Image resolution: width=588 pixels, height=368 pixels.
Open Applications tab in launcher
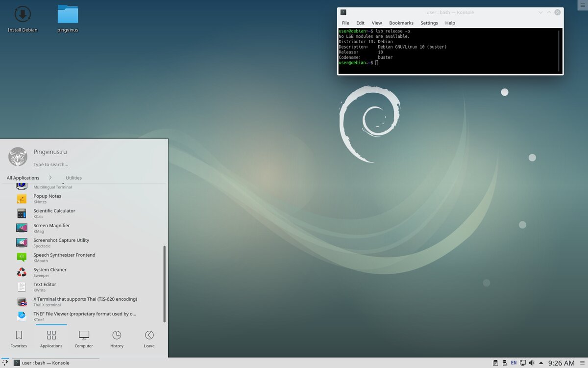click(x=51, y=339)
